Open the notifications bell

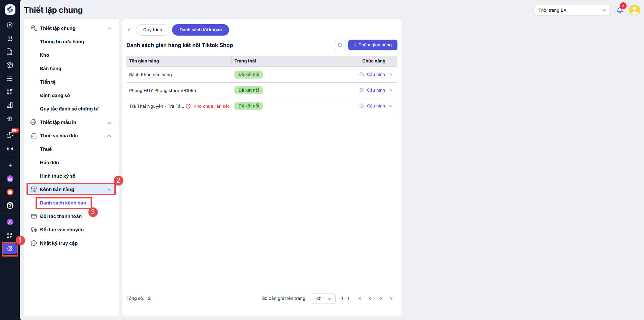click(x=620, y=10)
